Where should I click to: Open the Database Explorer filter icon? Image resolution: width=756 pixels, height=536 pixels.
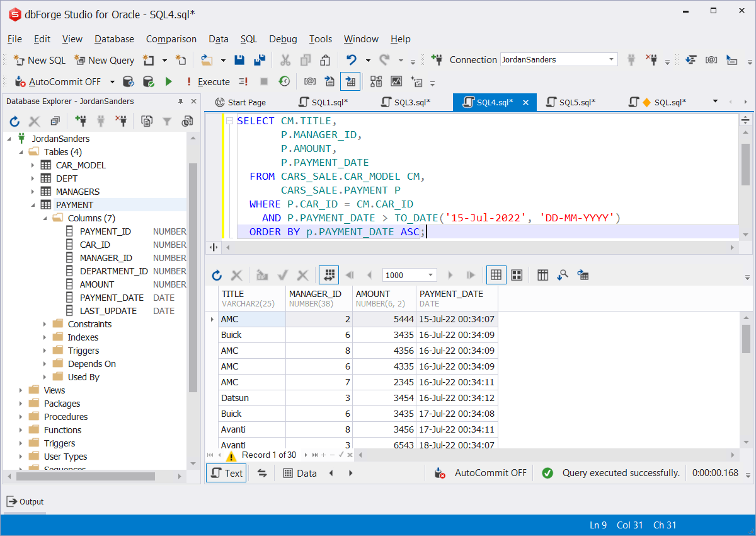pyautogui.click(x=167, y=121)
